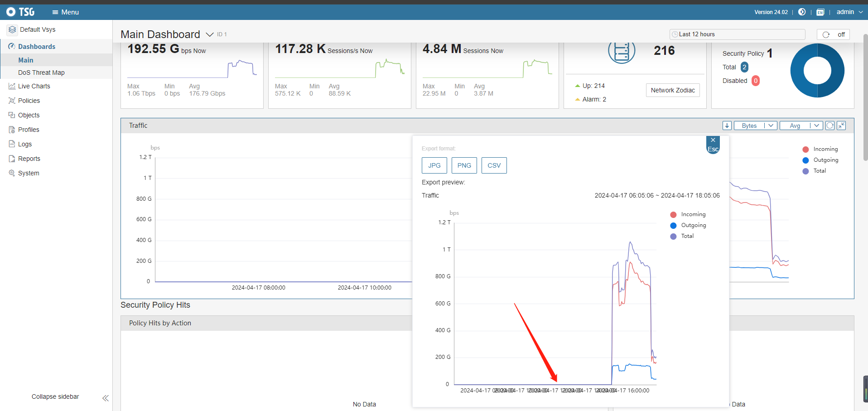868x411 pixels.
Task: Toggle Outgoing series in Traffic panel legend
Action: (820, 160)
